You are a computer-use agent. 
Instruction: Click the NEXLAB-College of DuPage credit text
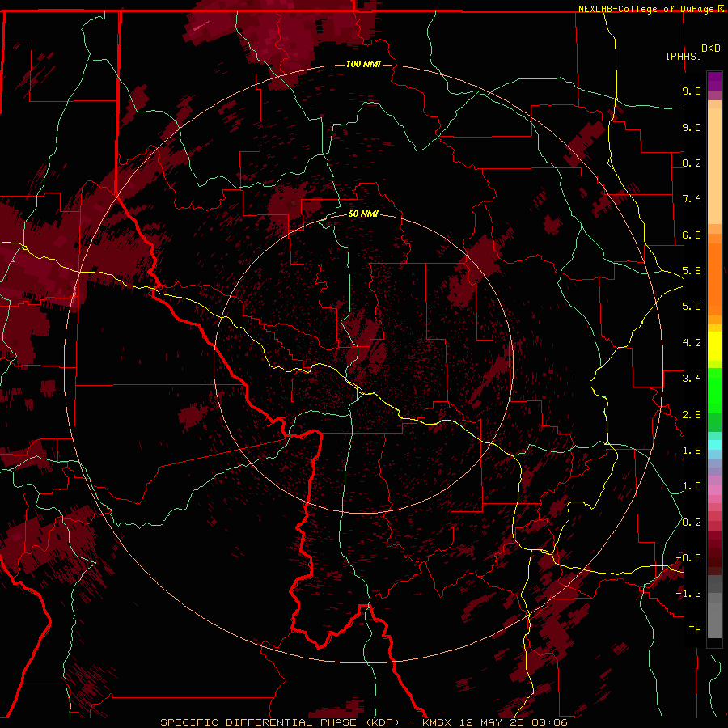645,9
